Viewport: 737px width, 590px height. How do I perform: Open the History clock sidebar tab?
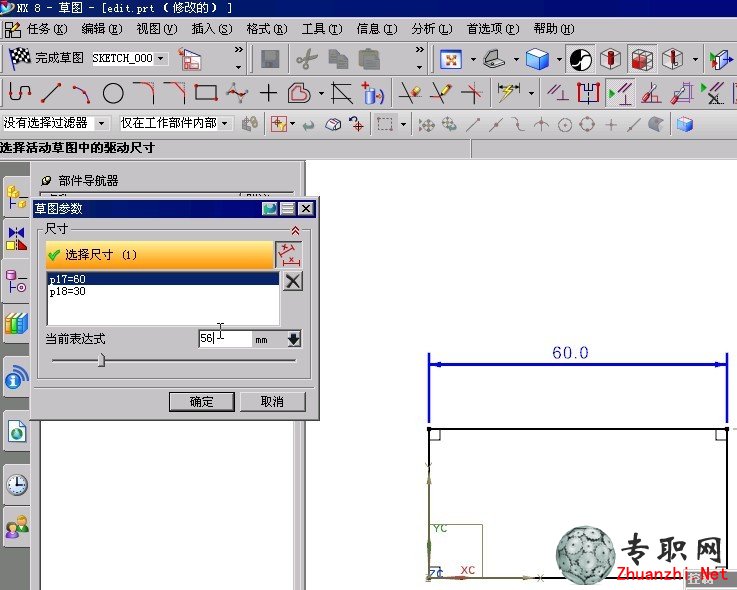(16, 484)
